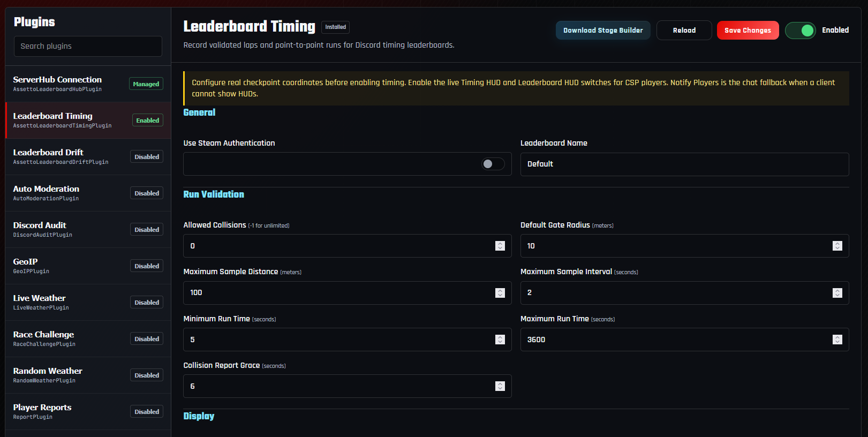Click the Default Gate Radius stepper

(x=837, y=246)
